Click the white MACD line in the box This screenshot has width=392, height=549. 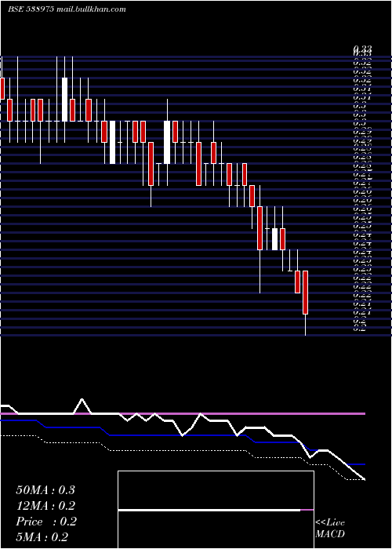209,510
